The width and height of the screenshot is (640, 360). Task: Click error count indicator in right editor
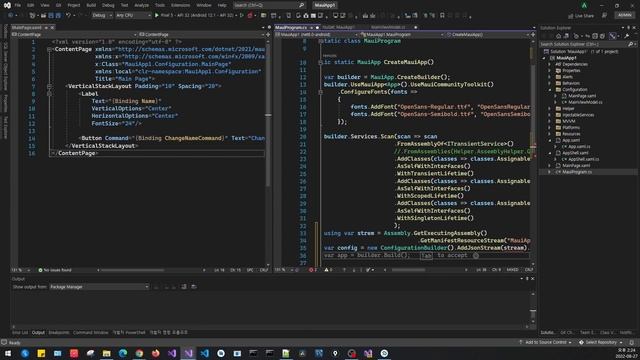point(313,270)
